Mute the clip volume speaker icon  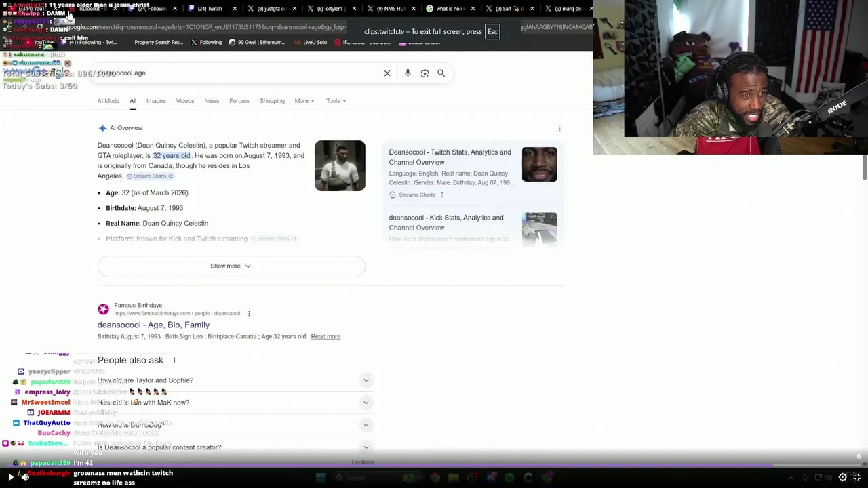(24, 477)
